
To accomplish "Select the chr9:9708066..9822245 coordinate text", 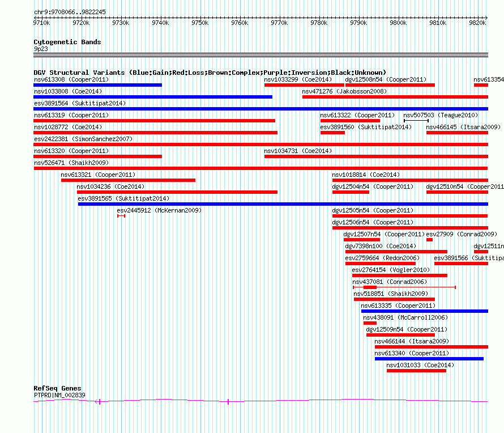I will pyautogui.click(x=70, y=12).
